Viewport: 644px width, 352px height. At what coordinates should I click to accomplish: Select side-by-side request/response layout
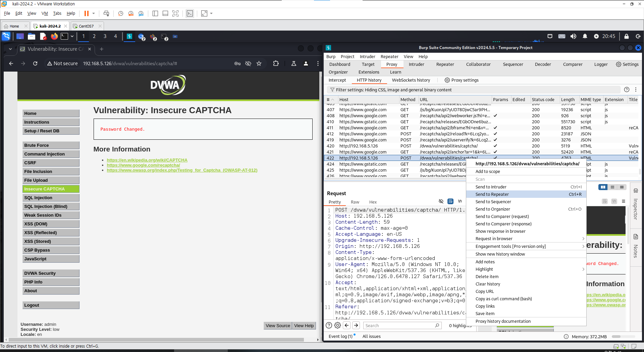click(x=603, y=187)
